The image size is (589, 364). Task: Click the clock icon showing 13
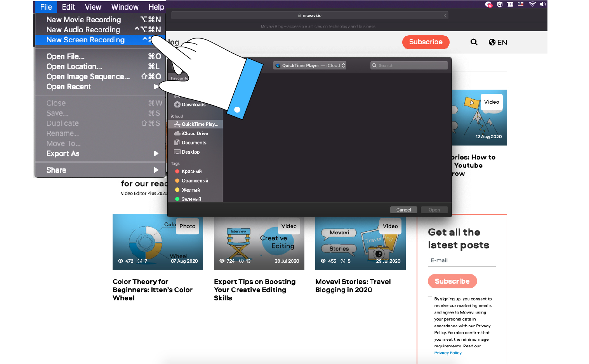(242, 261)
